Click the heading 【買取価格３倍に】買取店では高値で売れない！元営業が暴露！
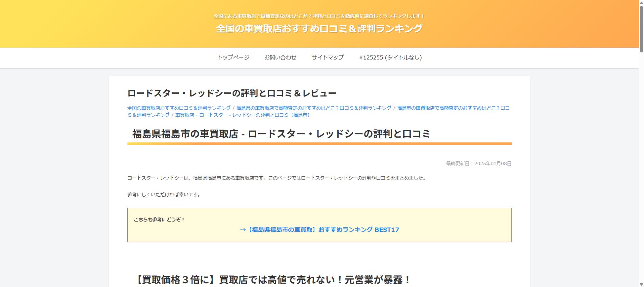The image size is (644, 287). pyautogui.click(x=272, y=280)
